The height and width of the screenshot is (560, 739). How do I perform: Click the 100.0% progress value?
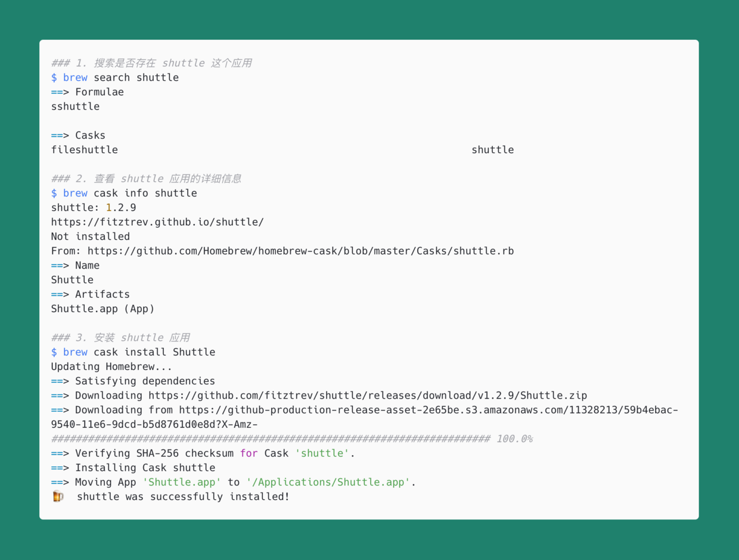514,439
